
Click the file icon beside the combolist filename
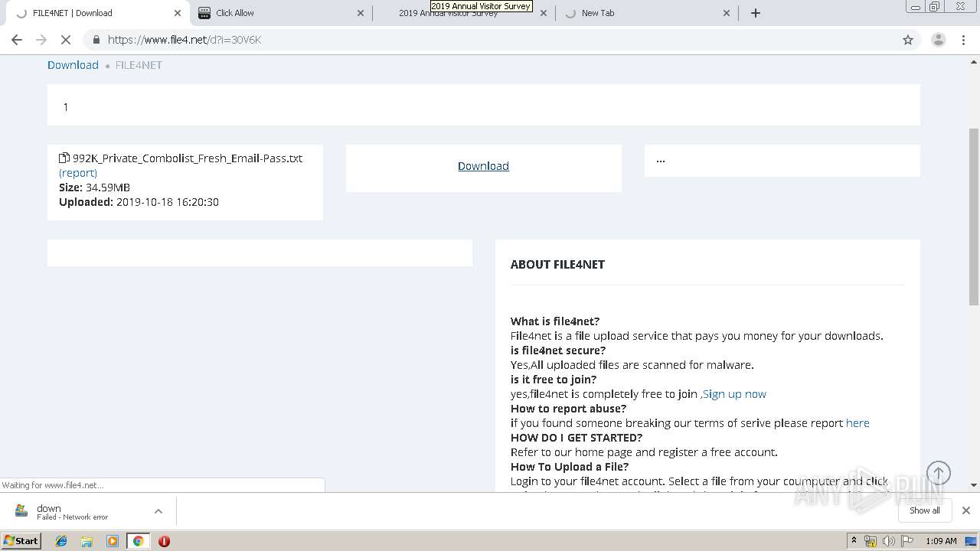click(64, 158)
